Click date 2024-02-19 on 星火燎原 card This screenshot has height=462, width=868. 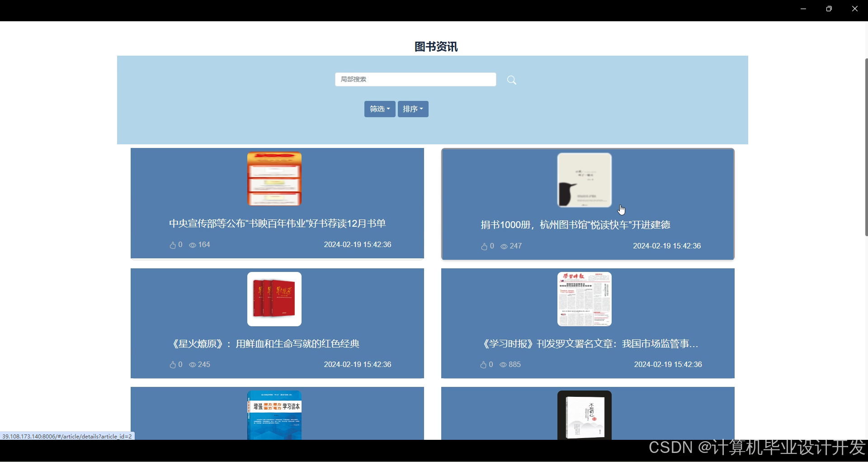click(358, 365)
